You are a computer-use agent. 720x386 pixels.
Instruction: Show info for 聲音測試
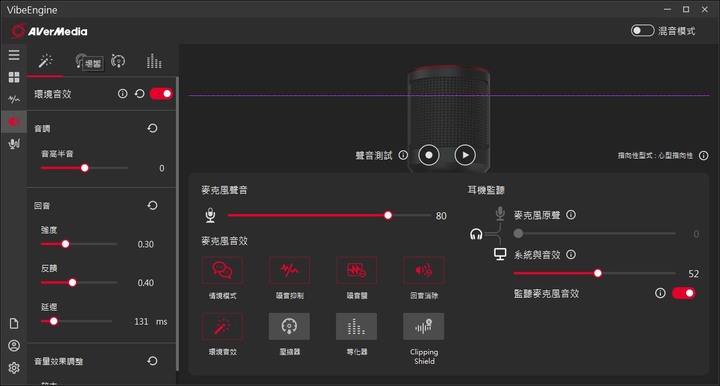[403, 155]
